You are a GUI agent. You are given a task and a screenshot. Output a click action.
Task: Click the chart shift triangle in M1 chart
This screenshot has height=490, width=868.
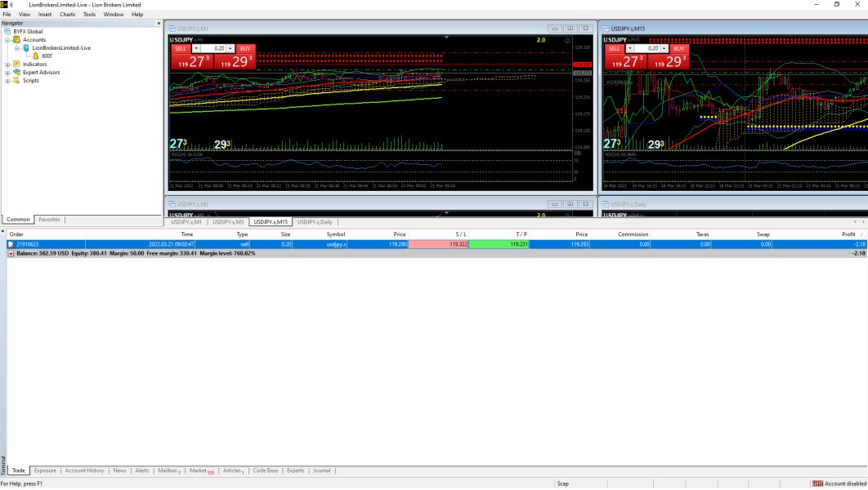(x=446, y=38)
